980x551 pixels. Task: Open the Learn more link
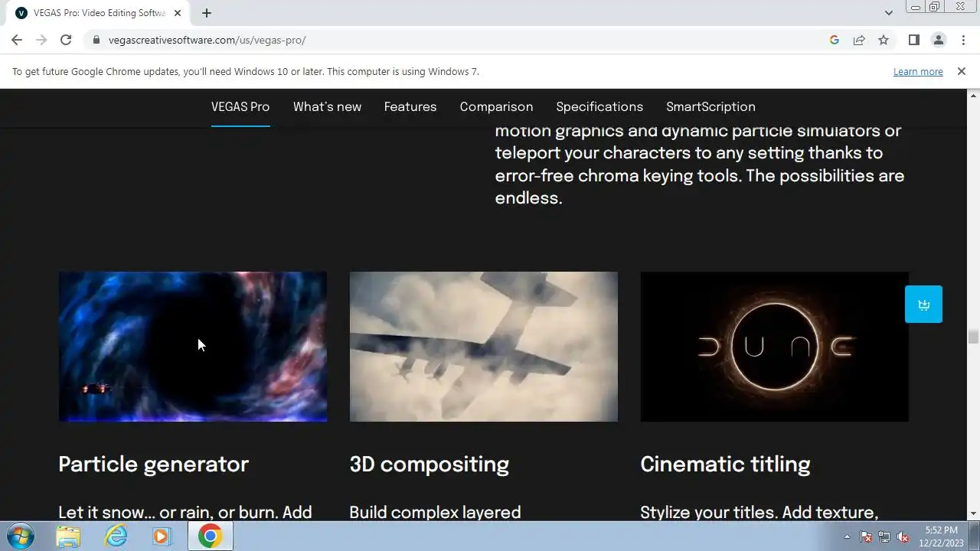pyautogui.click(x=918, y=71)
